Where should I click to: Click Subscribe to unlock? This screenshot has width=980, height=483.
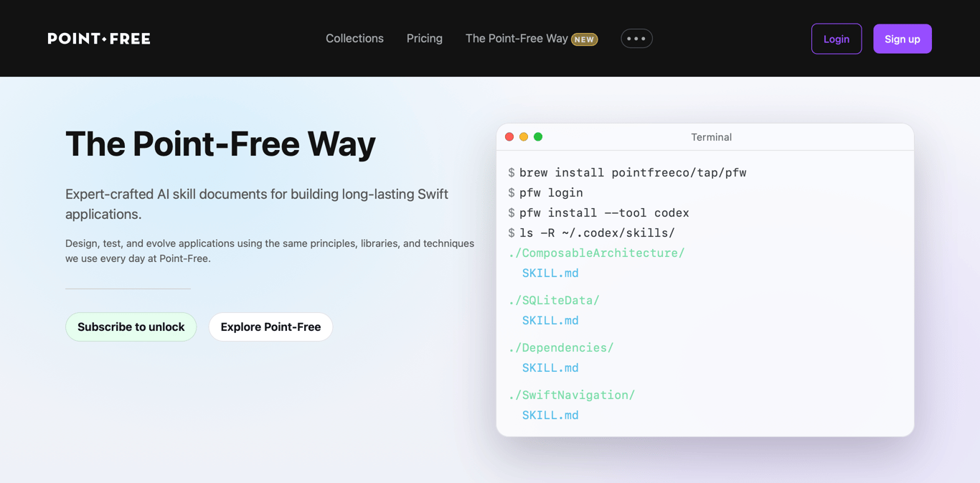coord(131,327)
